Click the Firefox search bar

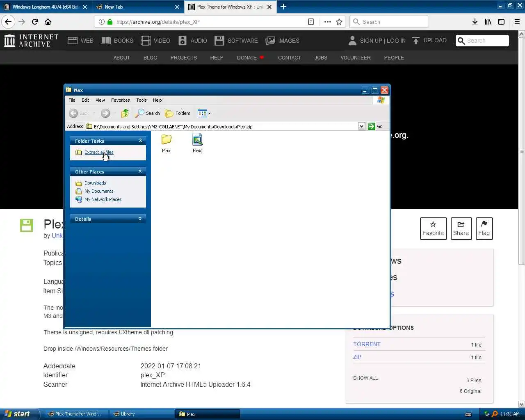tap(389, 22)
